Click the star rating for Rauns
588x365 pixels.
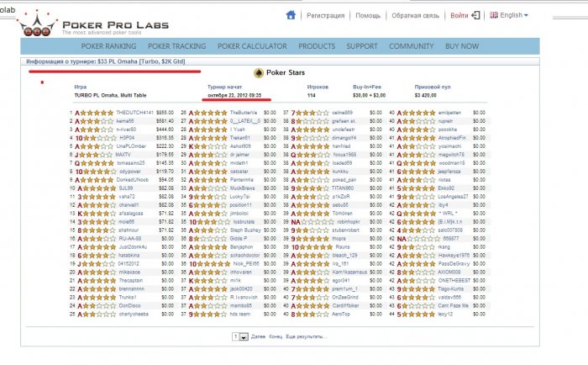tap(317, 247)
